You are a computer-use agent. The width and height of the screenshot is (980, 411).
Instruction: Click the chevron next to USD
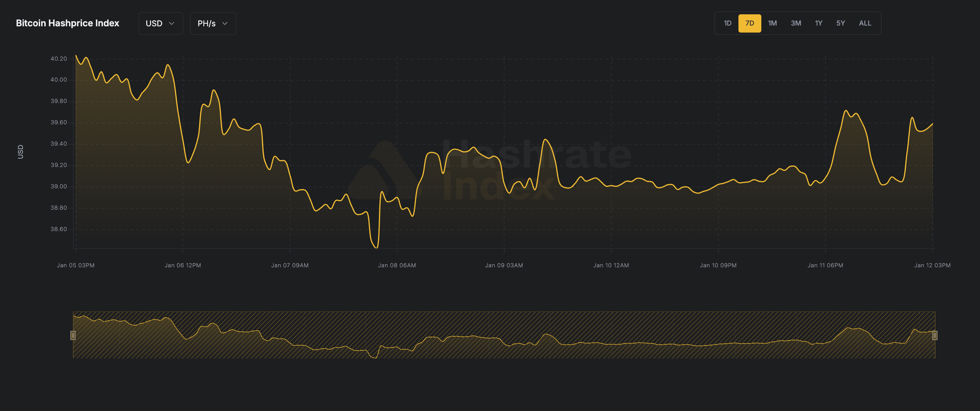[172, 23]
